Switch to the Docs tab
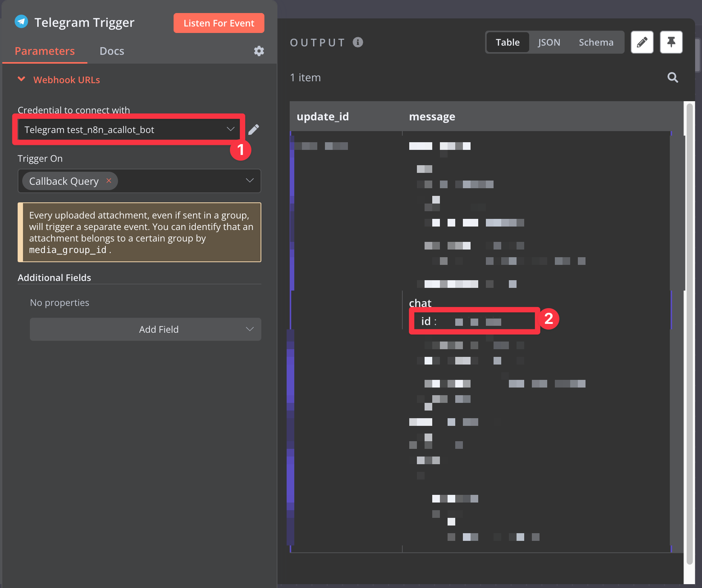Viewport: 702px width, 588px height. tap(112, 51)
